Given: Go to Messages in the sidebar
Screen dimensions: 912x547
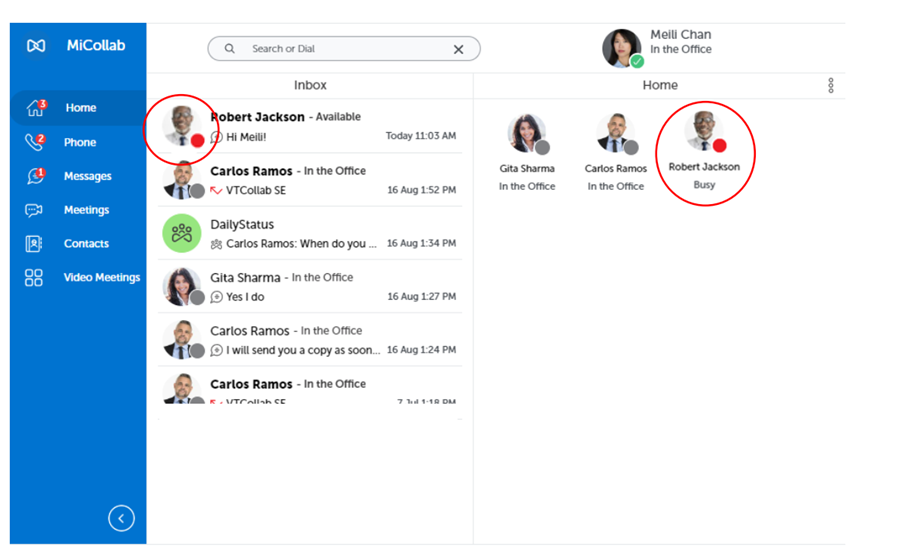Looking at the screenshot, I should click(78, 176).
